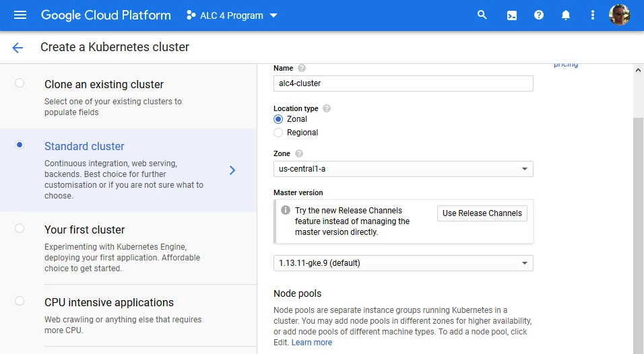Click the help icon beside Name
This screenshot has height=354, width=644.
click(302, 68)
